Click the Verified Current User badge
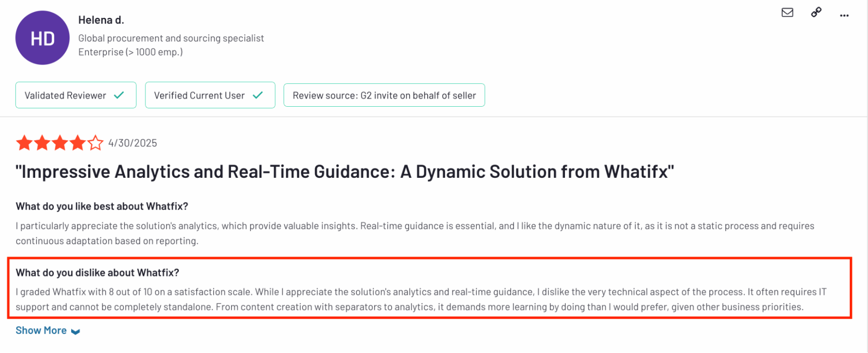Image resolution: width=868 pixels, height=353 pixels. [210, 95]
